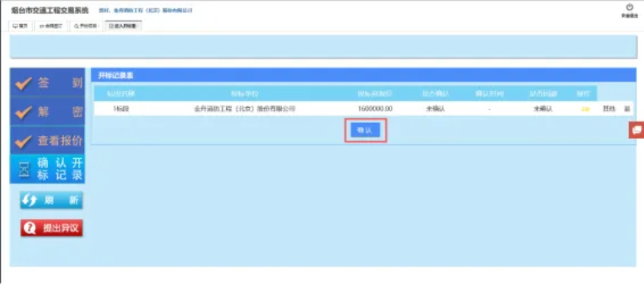Switch to the 首页 home tab
The height and width of the screenshot is (285, 644).
20,26
